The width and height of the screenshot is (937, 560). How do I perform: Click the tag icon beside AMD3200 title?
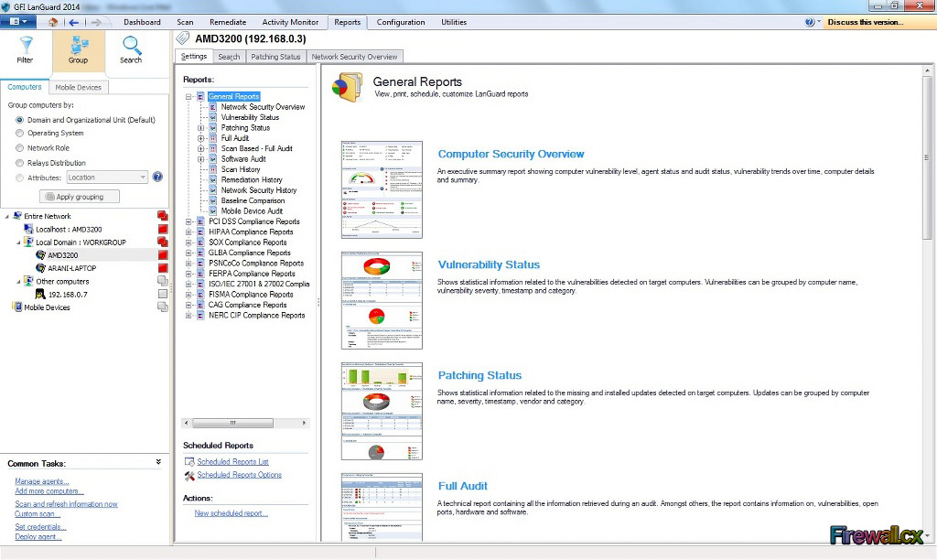183,38
